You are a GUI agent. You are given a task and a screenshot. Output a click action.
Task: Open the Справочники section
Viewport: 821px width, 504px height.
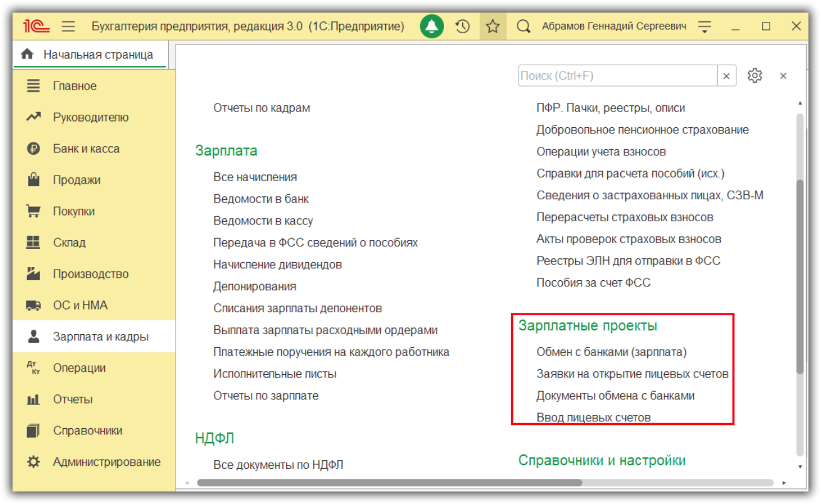point(94,431)
